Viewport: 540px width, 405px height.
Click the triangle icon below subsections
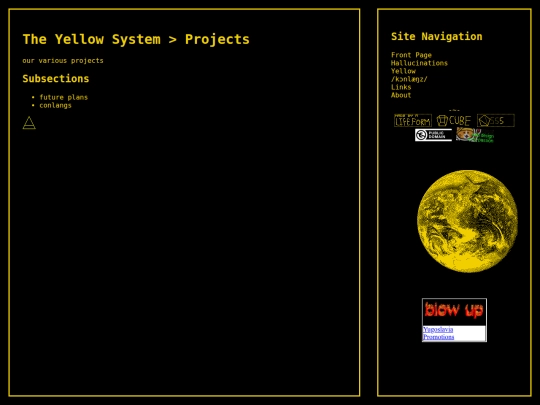pos(29,123)
